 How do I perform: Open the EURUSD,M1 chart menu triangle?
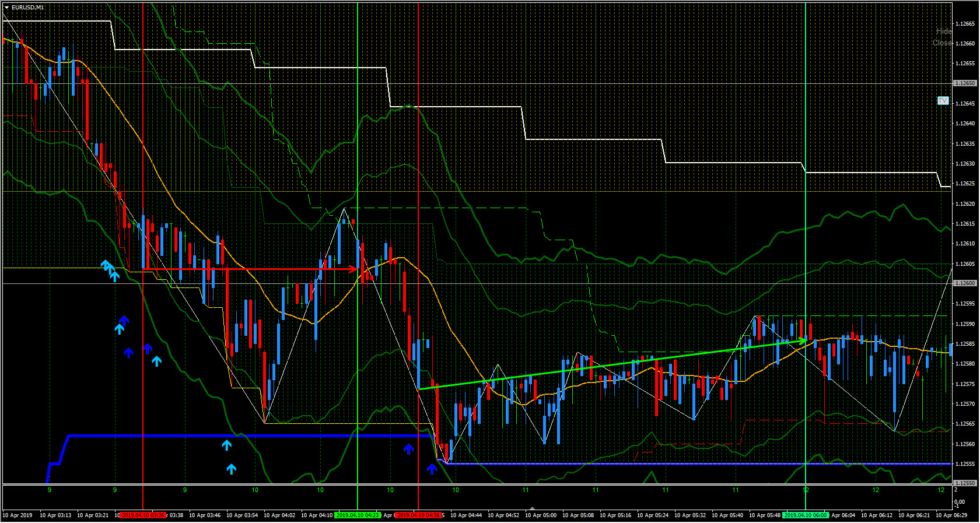pyautogui.click(x=6, y=8)
